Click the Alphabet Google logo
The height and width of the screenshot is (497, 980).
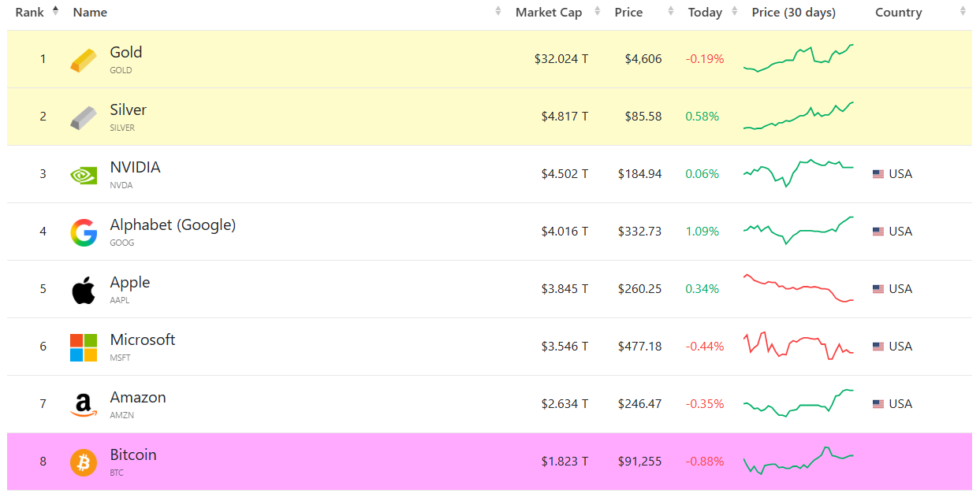coord(84,232)
